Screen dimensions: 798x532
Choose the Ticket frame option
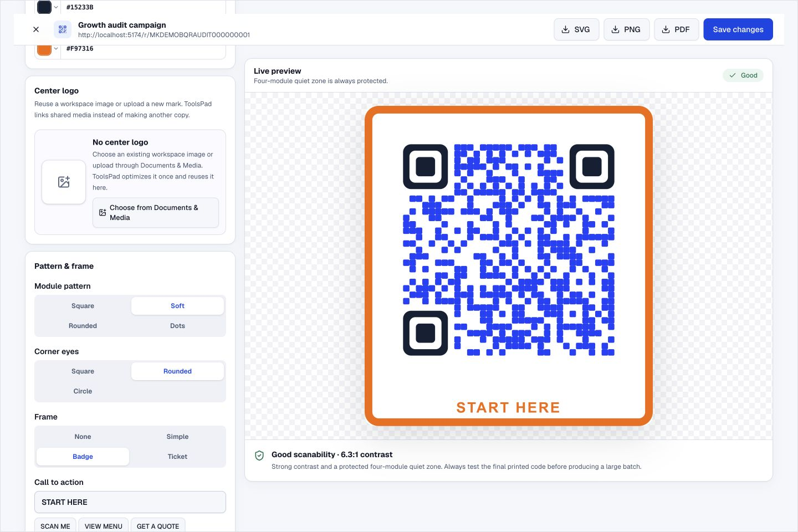[177, 457]
